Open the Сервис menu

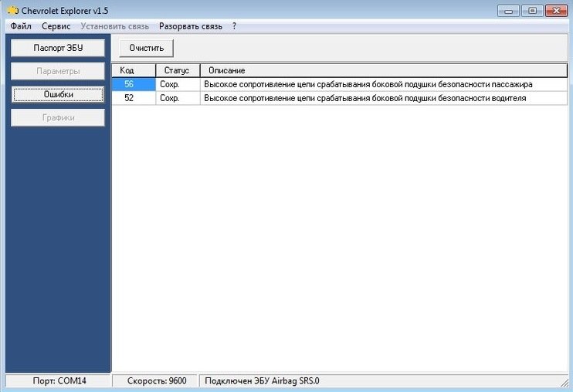[56, 26]
